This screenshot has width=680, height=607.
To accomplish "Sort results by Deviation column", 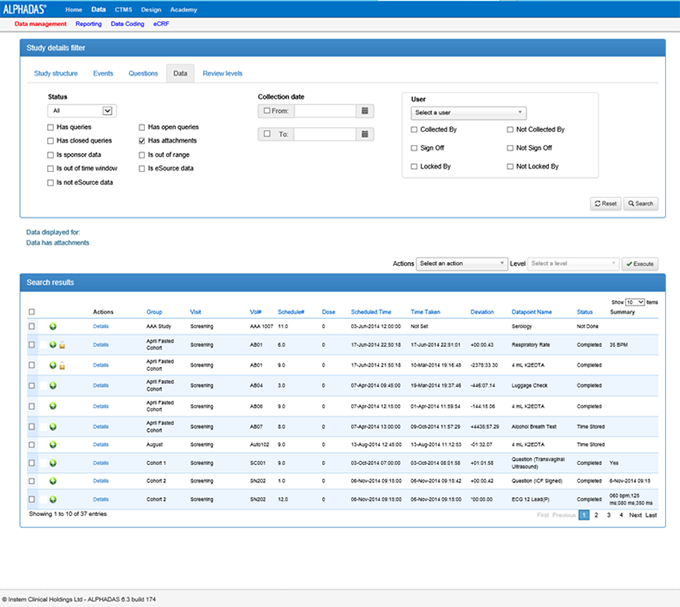I will pyautogui.click(x=482, y=312).
